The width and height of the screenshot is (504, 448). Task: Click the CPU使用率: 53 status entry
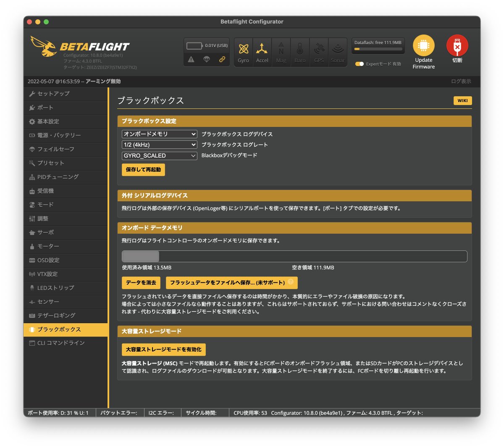(250, 413)
